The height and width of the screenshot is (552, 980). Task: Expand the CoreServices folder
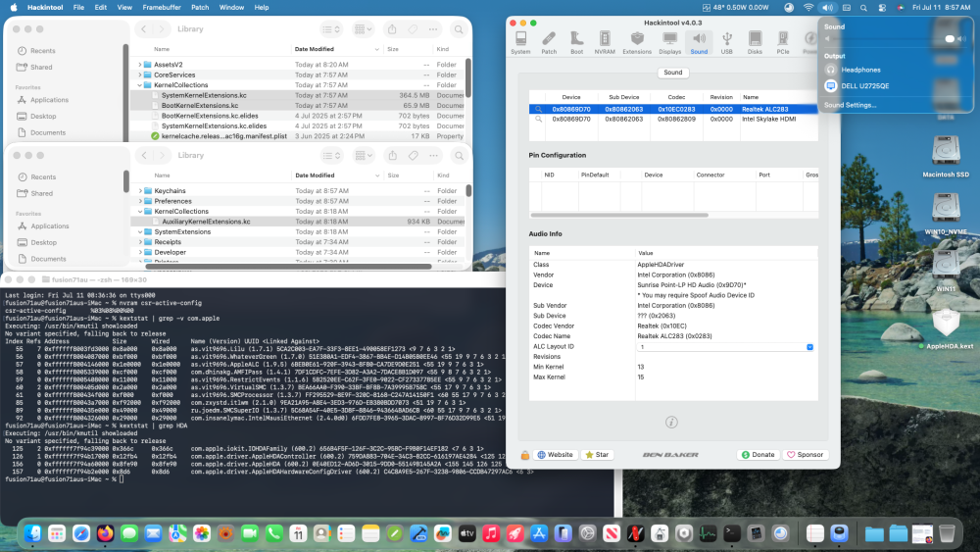point(139,75)
